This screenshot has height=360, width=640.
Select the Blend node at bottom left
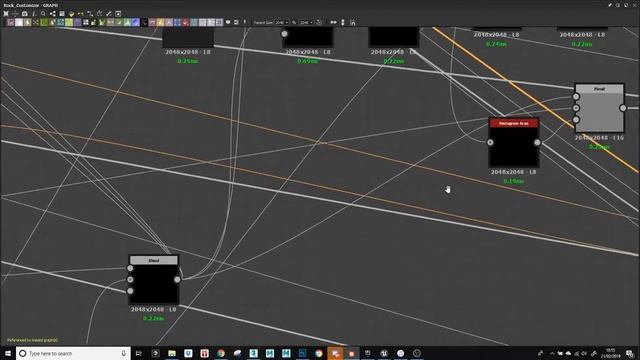153,280
